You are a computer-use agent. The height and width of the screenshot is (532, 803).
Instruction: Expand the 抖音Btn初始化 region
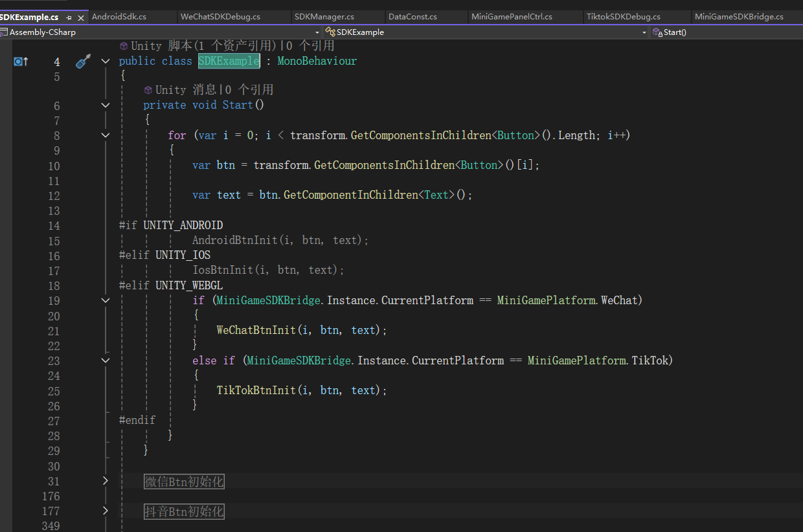point(106,511)
